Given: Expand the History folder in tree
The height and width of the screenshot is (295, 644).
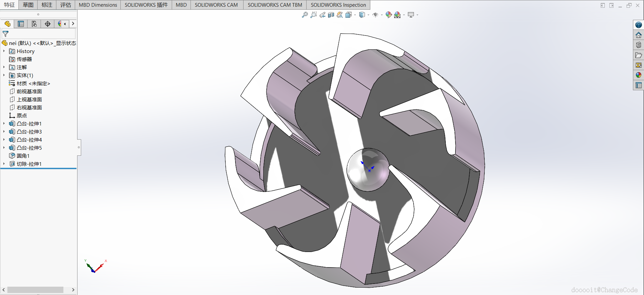Looking at the screenshot, I should click(4, 51).
